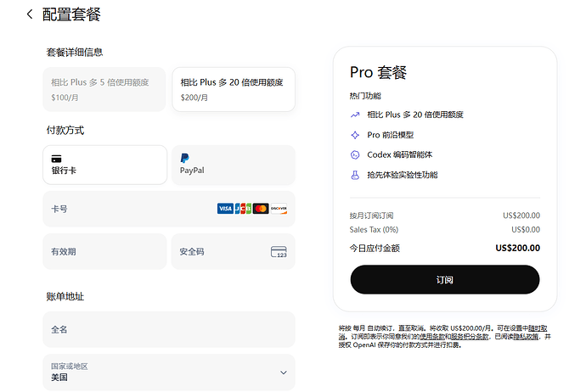
Task: Click the sparkle icon beside Pro 前沿模型
Action: (x=355, y=135)
